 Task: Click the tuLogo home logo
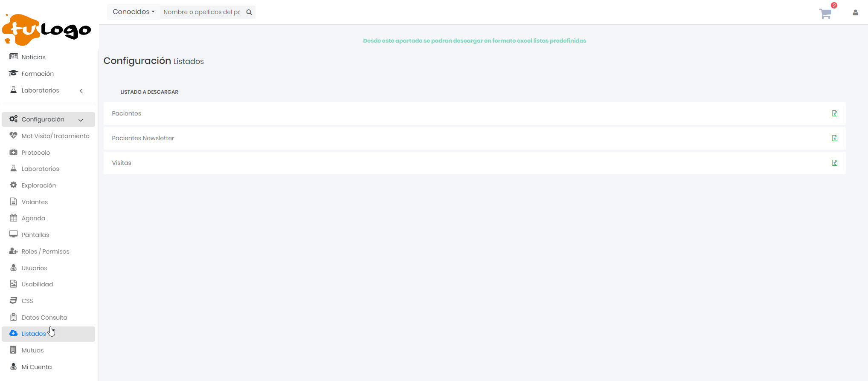click(46, 30)
